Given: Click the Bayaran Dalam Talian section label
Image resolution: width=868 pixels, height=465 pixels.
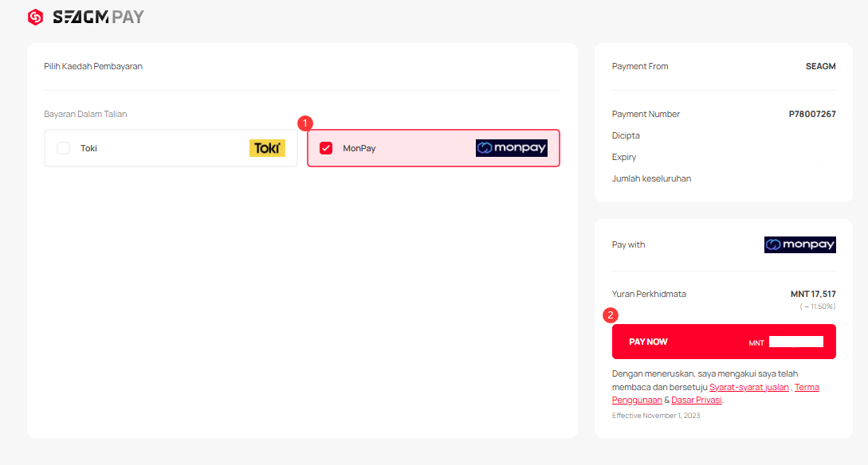Looking at the screenshot, I should pos(85,114).
